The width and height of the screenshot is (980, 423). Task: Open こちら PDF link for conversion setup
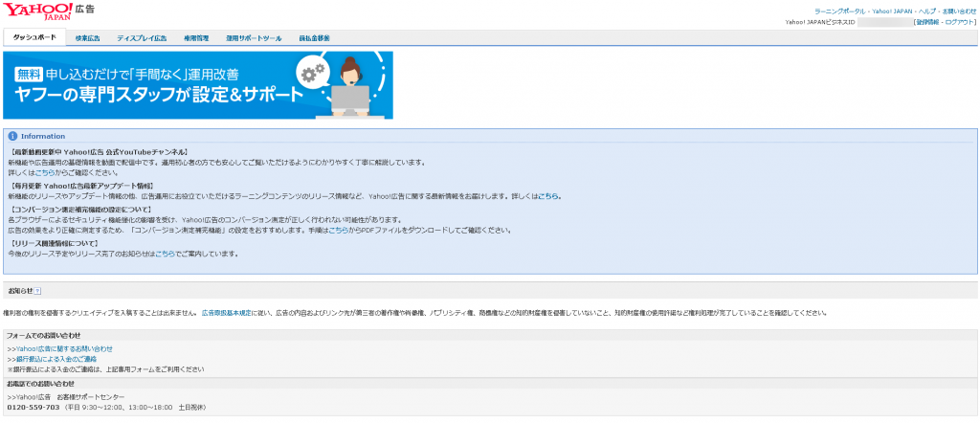[x=339, y=230]
